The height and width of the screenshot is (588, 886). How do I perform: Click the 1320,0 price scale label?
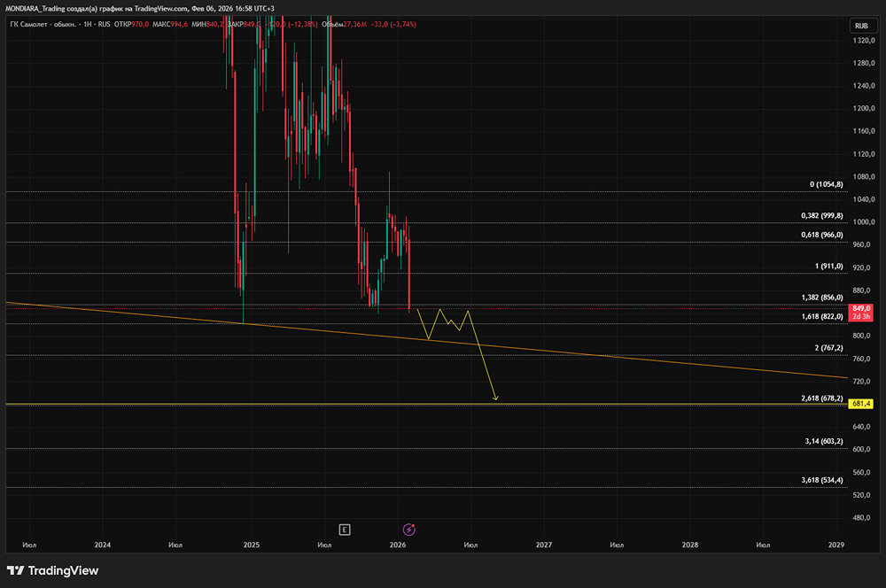tap(864, 41)
